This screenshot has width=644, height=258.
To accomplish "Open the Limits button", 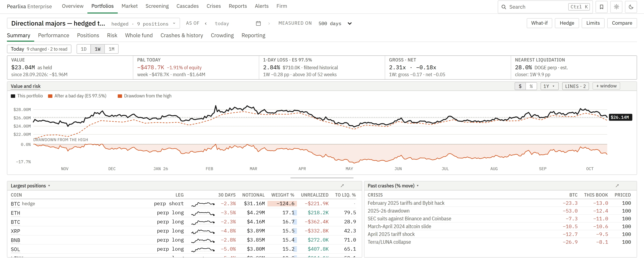I will [593, 23].
